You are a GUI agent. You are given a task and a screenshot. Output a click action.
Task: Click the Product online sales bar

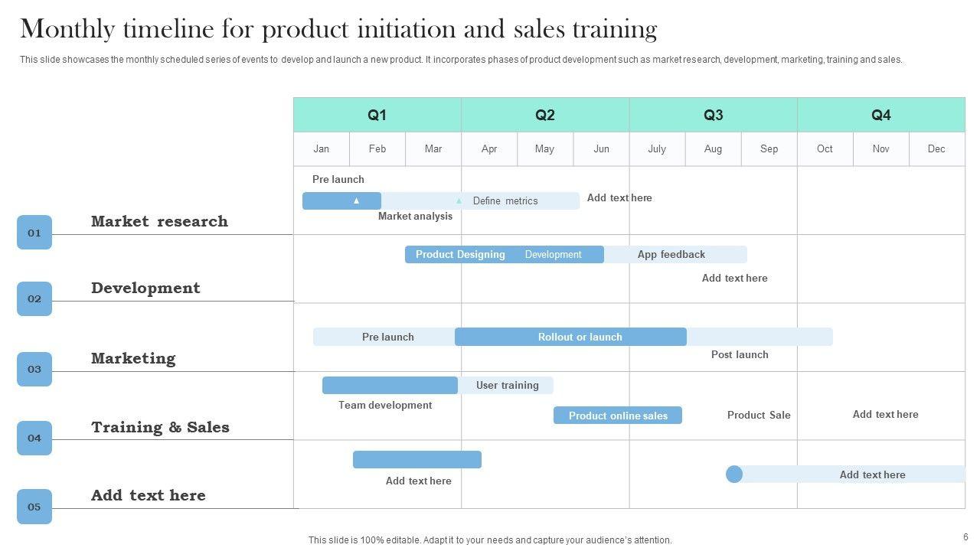pyautogui.click(x=617, y=416)
